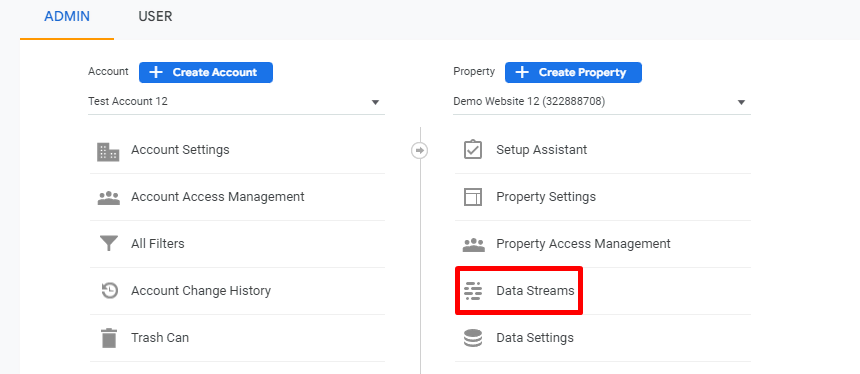This screenshot has width=860, height=374.
Task: Open the Demo Website 12 property dropdown
Action: tap(602, 102)
